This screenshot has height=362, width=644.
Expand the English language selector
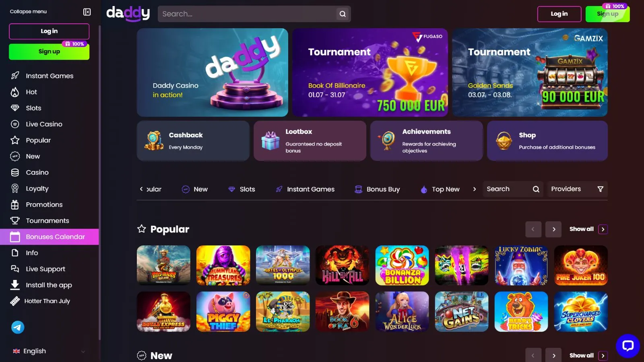pyautogui.click(x=49, y=351)
